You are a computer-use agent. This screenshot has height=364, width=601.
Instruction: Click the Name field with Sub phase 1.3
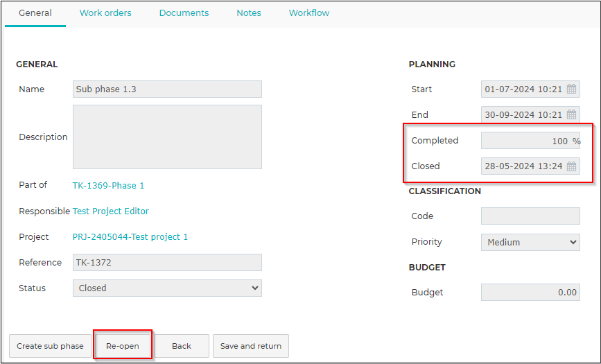point(167,89)
